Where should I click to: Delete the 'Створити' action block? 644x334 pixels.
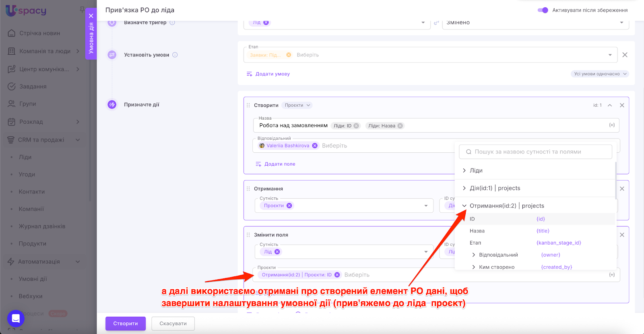click(622, 105)
